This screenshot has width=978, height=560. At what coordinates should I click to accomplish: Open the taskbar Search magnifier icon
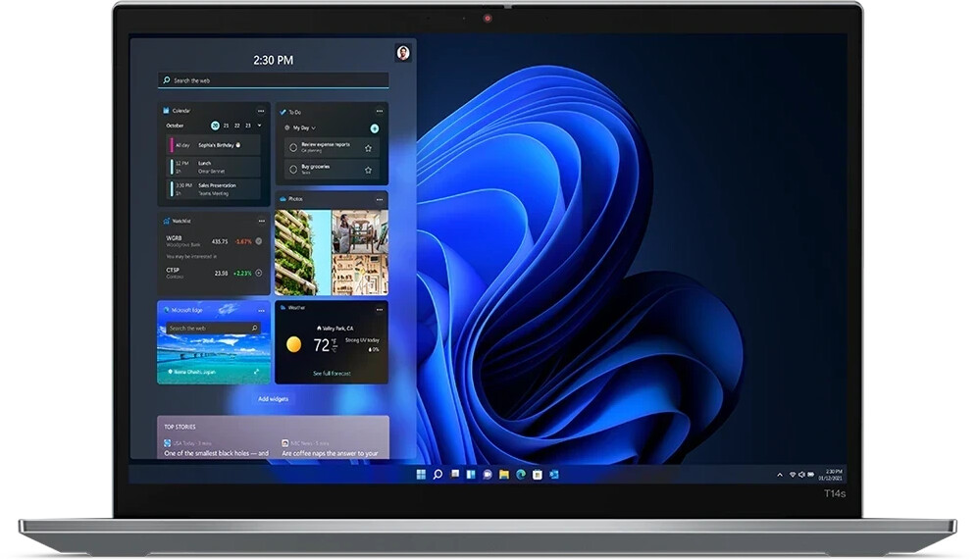[x=438, y=475]
